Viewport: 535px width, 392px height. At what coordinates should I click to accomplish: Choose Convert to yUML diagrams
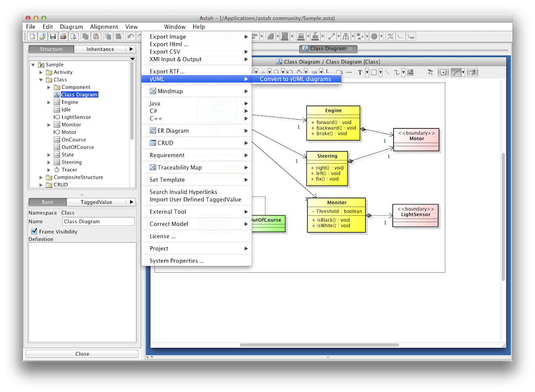click(296, 79)
